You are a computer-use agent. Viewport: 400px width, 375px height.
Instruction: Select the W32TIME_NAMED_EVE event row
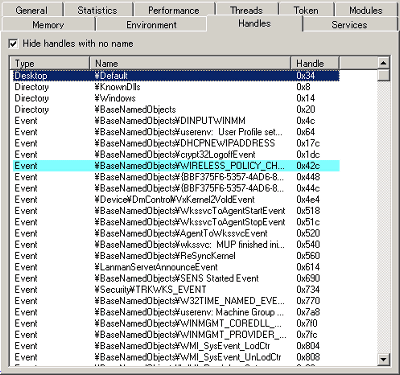pos(176,301)
